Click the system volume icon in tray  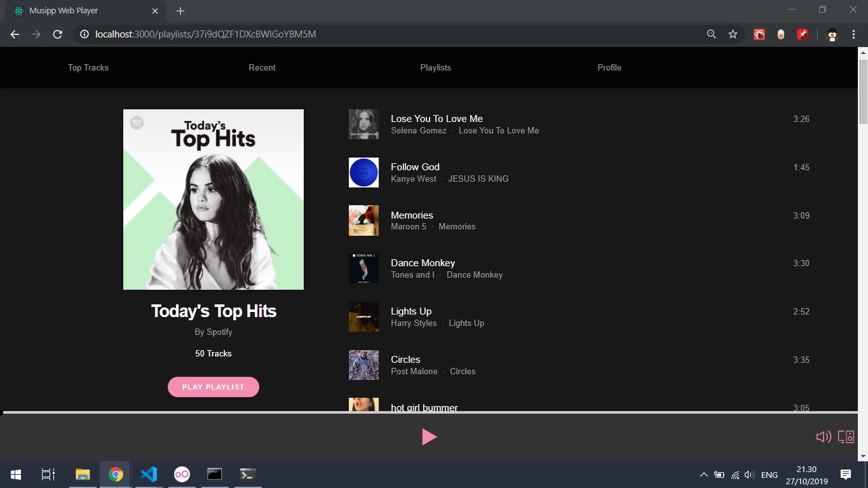(749, 475)
